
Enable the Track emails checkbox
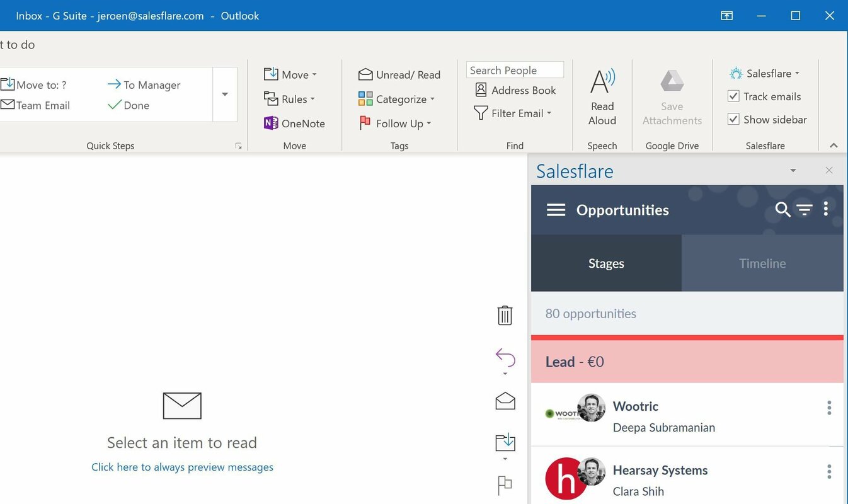coord(733,96)
